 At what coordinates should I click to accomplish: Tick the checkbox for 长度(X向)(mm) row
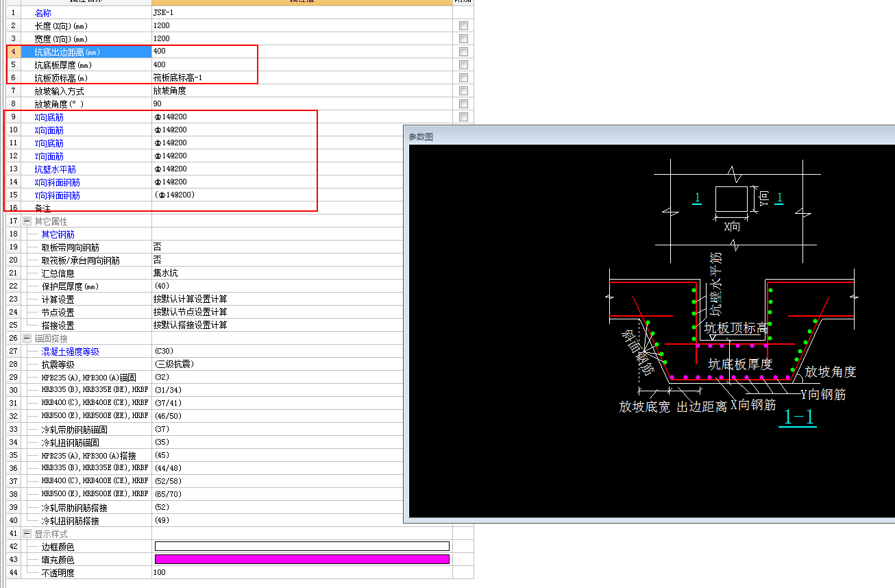click(x=464, y=25)
